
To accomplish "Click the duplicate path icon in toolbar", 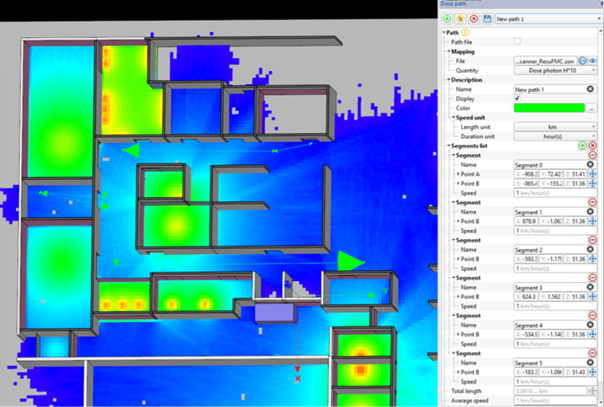I will (x=460, y=18).
